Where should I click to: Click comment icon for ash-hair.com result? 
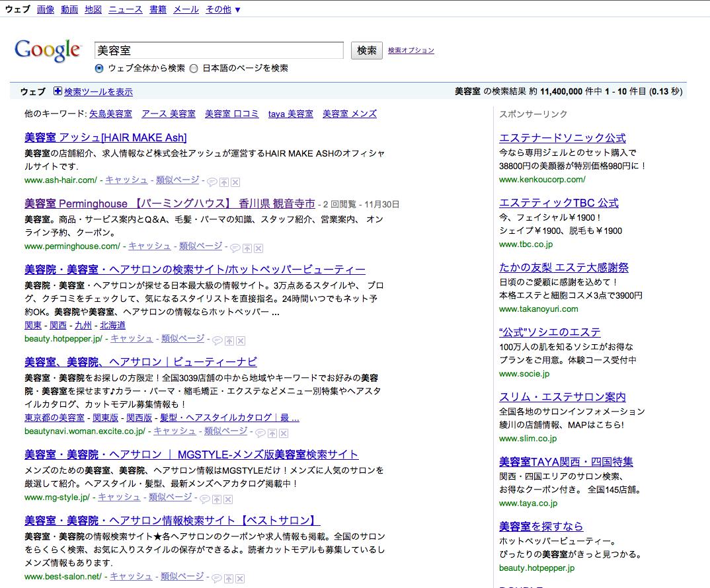(212, 182)
